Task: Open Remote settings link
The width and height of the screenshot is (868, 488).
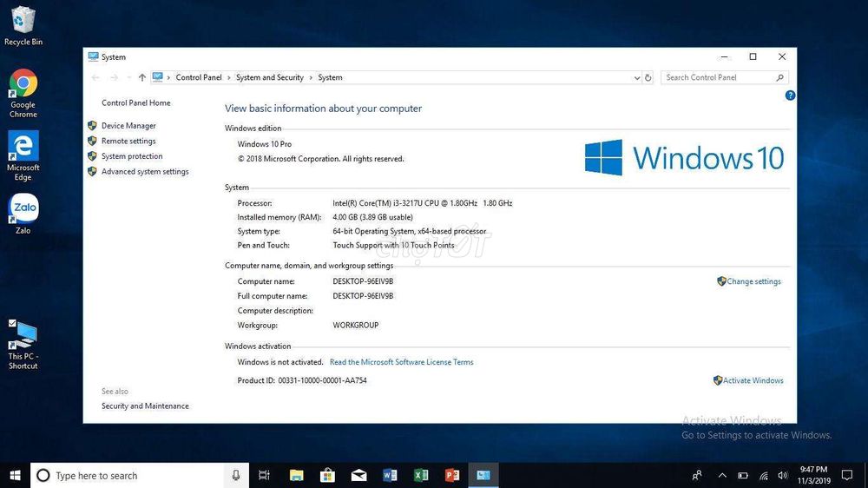Action: pos(128,142)
